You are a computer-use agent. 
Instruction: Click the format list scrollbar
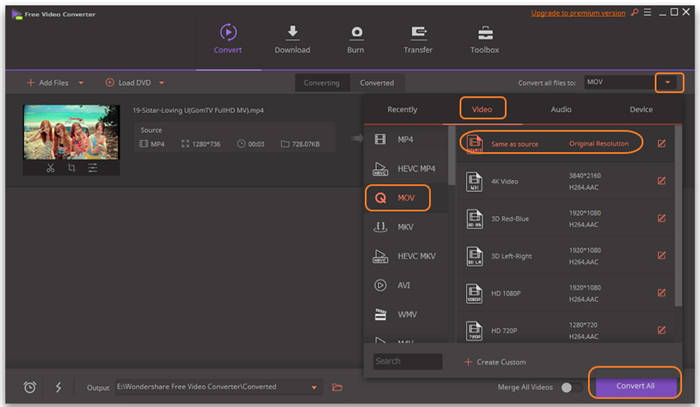tap(451, 155)
